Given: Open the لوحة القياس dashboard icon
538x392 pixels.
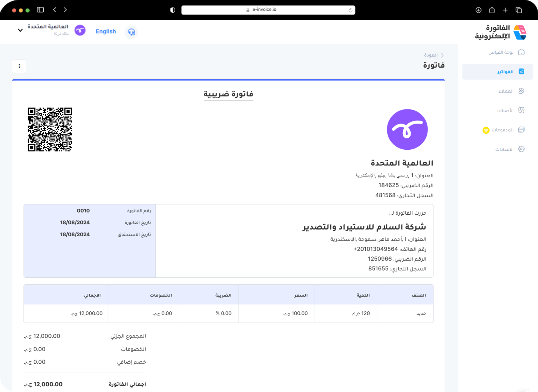Looking at the screenshot, I should (x=522, y=52).
